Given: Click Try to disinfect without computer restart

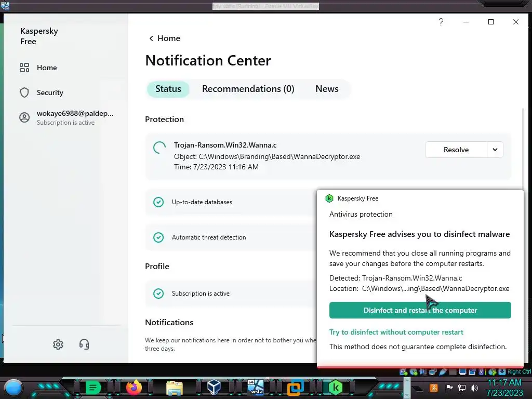Looking at the screenshot, I should click(x=396, y=332).
